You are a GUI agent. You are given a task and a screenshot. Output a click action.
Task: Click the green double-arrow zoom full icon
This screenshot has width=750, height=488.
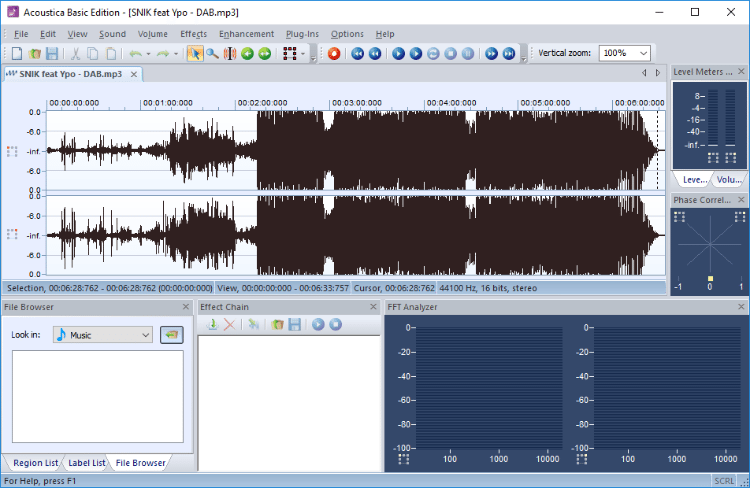[265, 53]
